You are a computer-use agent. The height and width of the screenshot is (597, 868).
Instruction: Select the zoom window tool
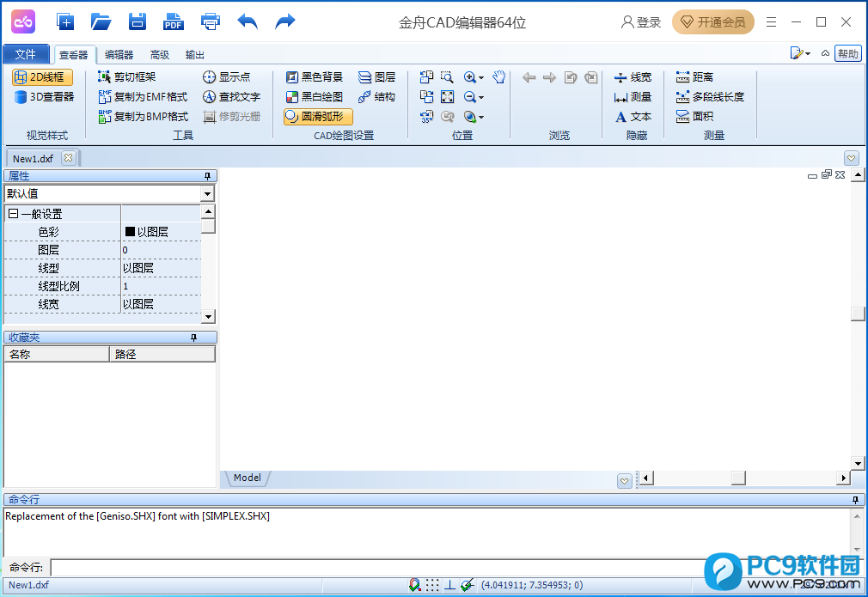(447, 77)
